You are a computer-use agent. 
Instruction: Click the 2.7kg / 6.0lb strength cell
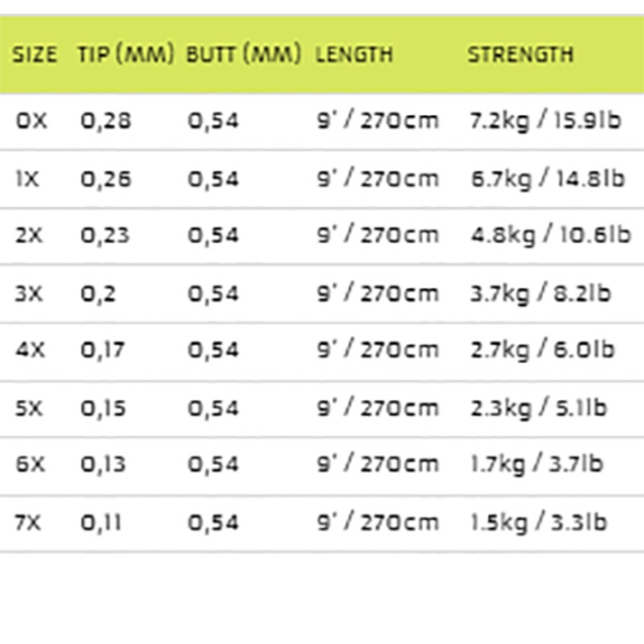542,350
